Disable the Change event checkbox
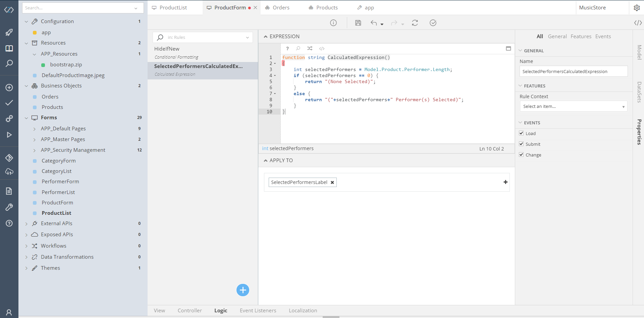644x318 pixels. pos(521,154)
